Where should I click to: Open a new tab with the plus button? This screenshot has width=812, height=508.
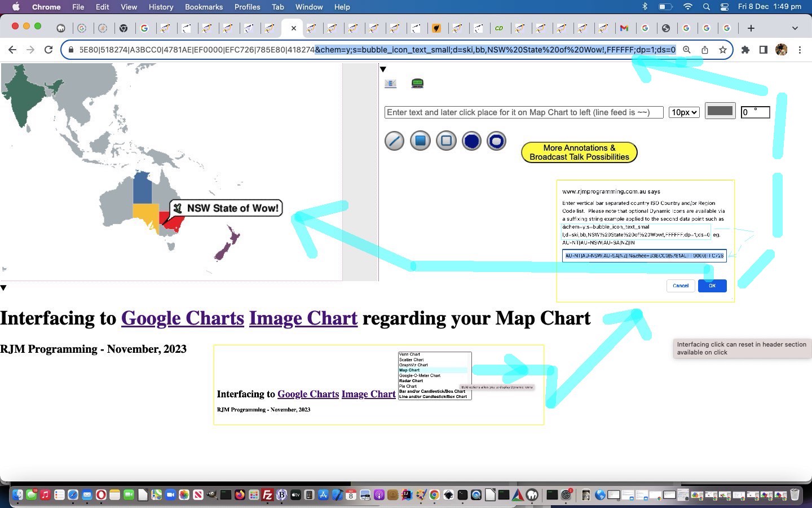point(751,28)
